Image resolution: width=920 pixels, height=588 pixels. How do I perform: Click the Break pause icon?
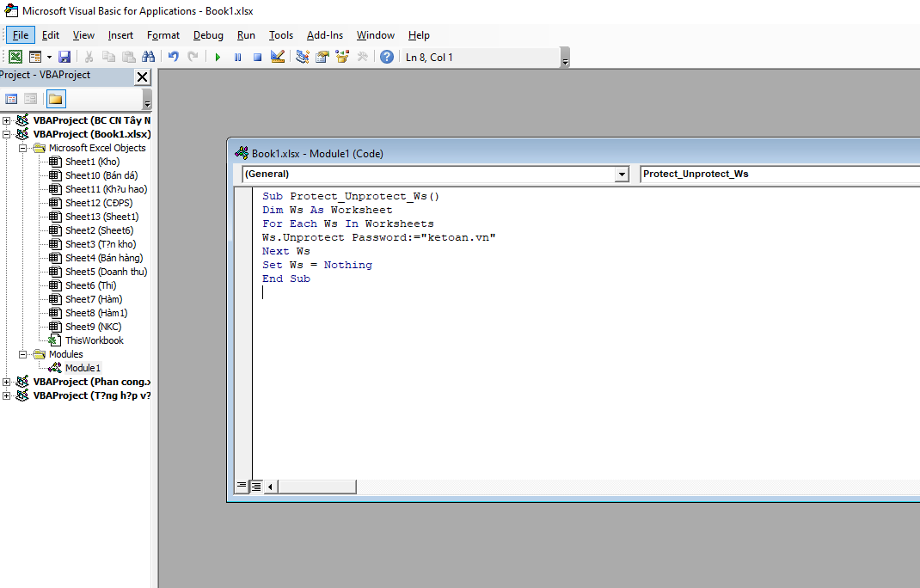coord(237,58)
